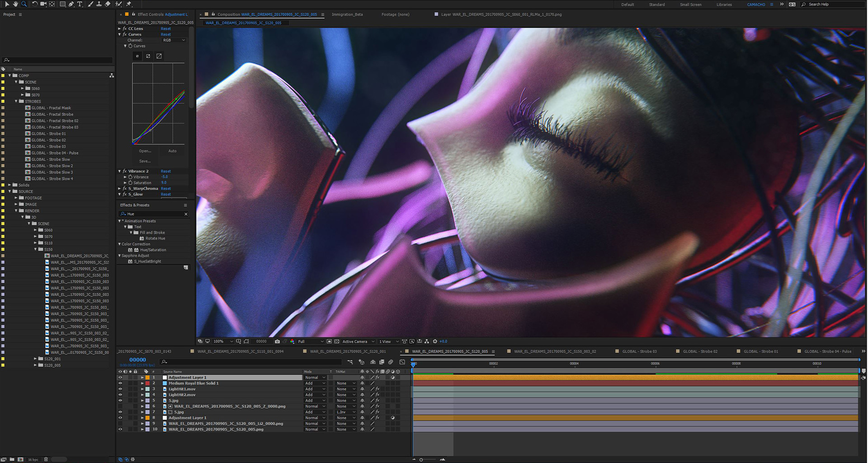Show layer 9 Li2_0000.png via eye box

[120, 424]
